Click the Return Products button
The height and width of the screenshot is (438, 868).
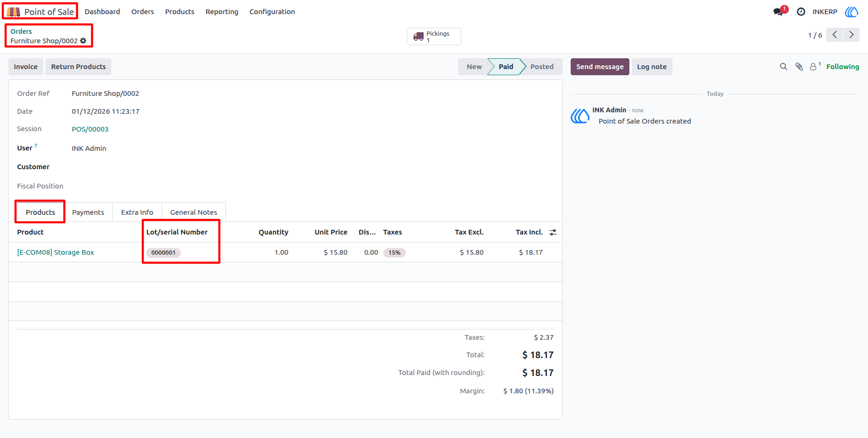coord(78,67)
